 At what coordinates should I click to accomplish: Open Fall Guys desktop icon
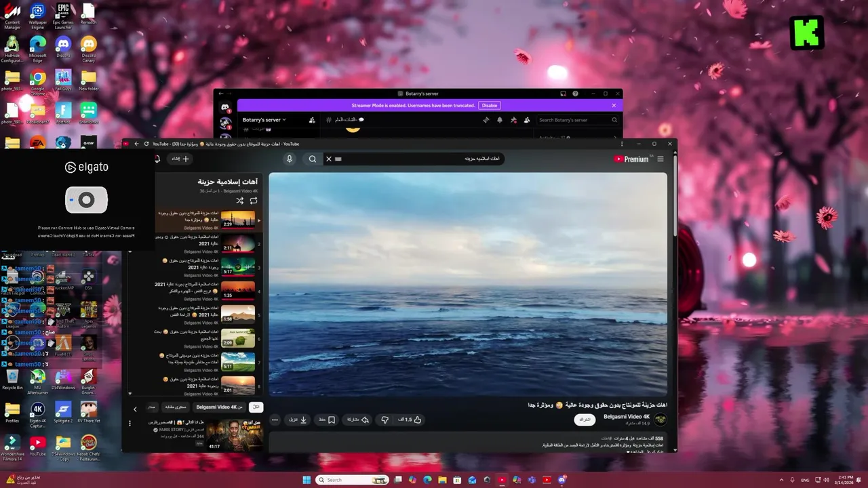click(63, 81)
